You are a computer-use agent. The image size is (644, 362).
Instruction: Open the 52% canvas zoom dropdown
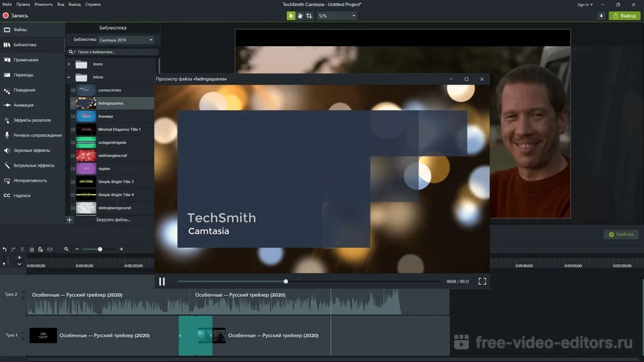click(336, 16)
